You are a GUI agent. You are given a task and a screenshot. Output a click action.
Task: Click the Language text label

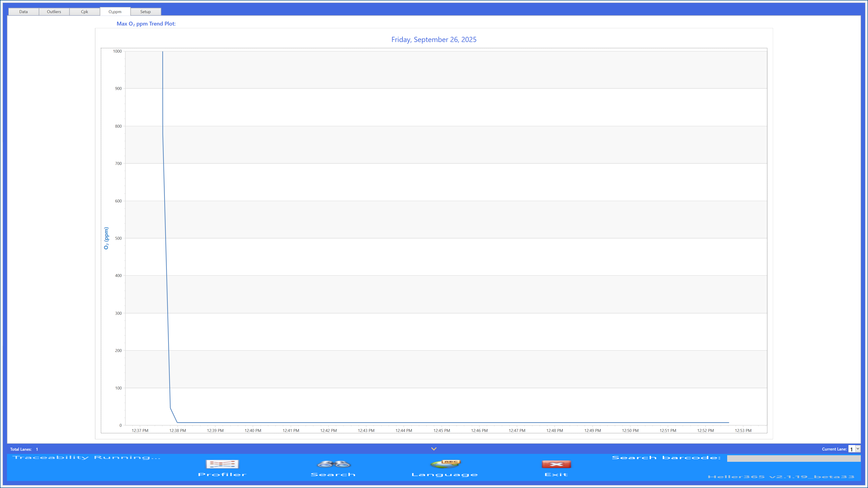coord(445,474)
